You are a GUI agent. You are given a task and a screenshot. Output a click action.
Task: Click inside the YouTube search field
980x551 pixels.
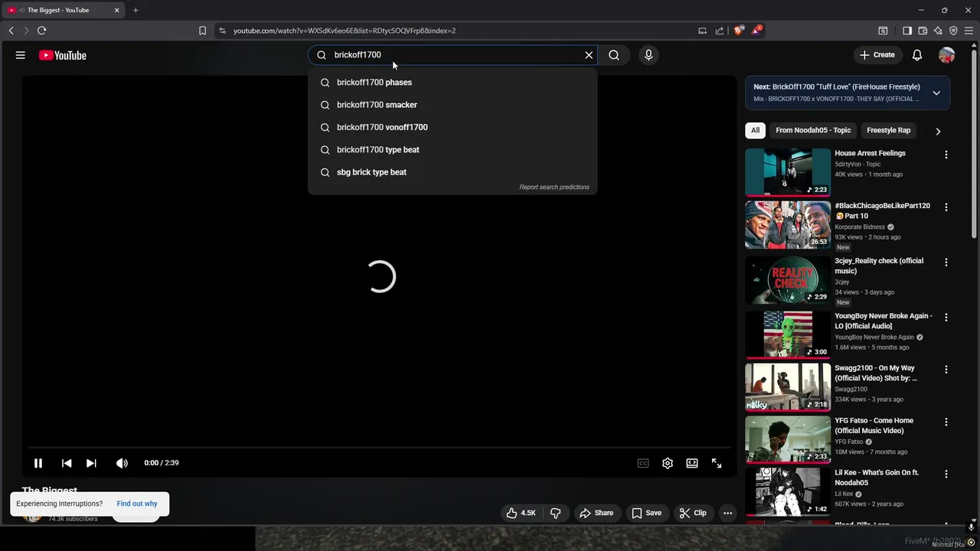pyautogui.click(x=452, y=55)
